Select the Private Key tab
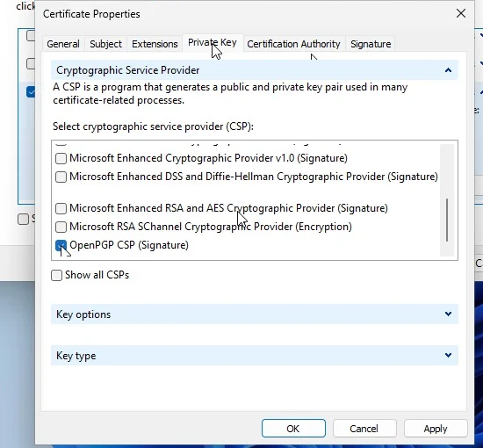Viewport: 483px width, 448px height. click(x=213, y=42)
